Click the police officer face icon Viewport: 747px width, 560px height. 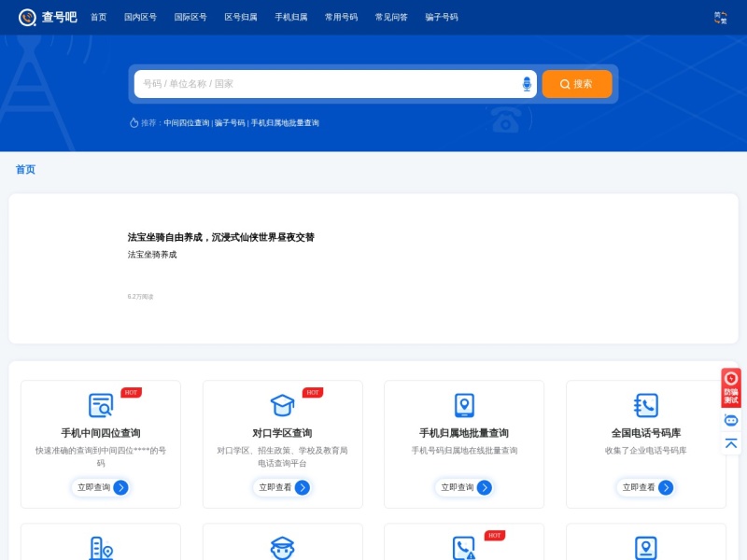[x=283, y=548]
